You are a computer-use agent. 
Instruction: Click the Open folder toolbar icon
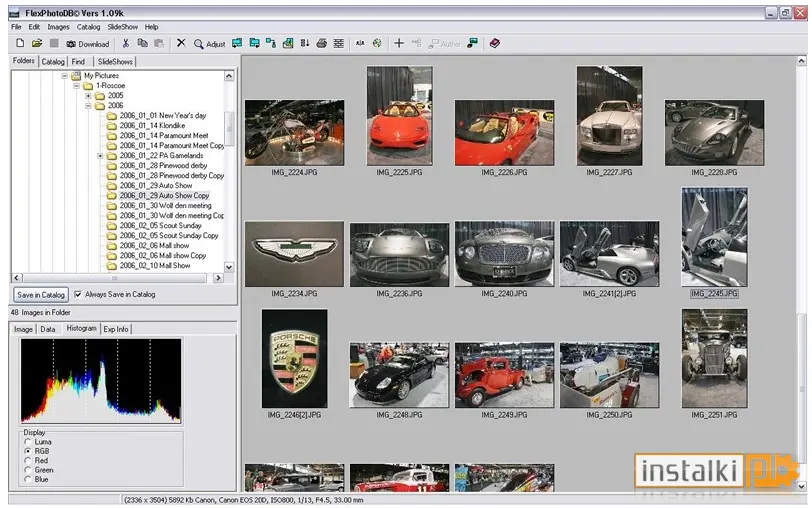[x=37, y=43]
